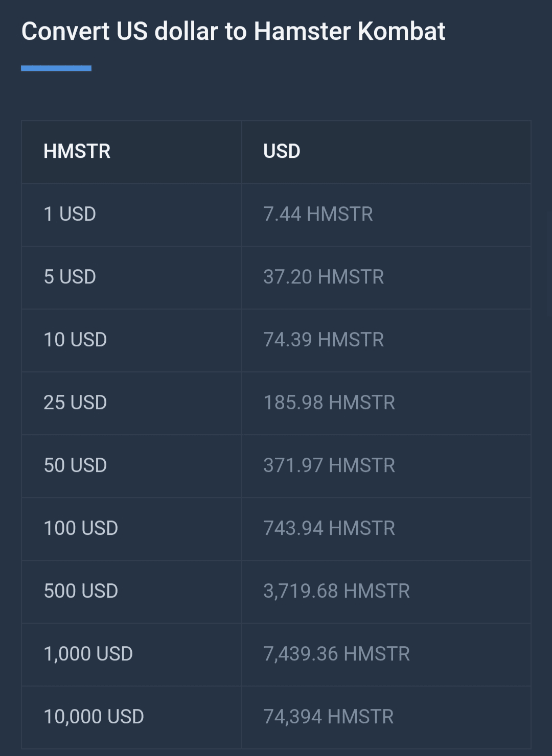
Task: Select the 74,394 HMSTR amount
Action: coord(328,717)
